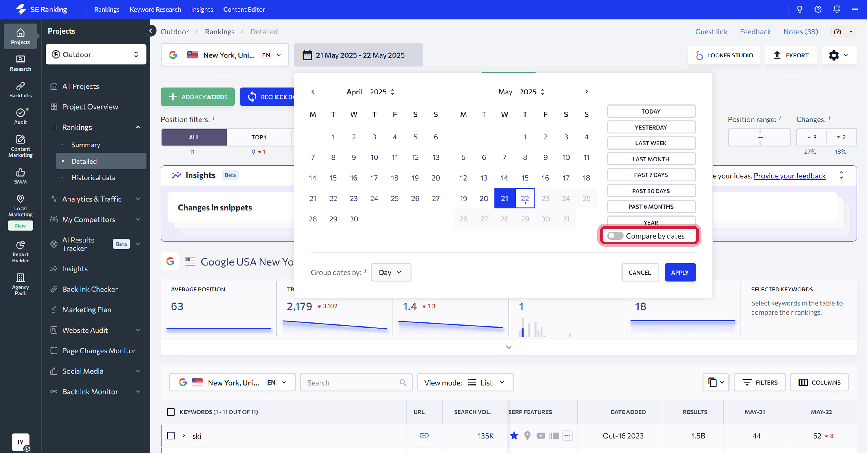This screenshot has height=454, width=868.
Task: Select May 15 in the calendar
Action: (x=525, y=178)
